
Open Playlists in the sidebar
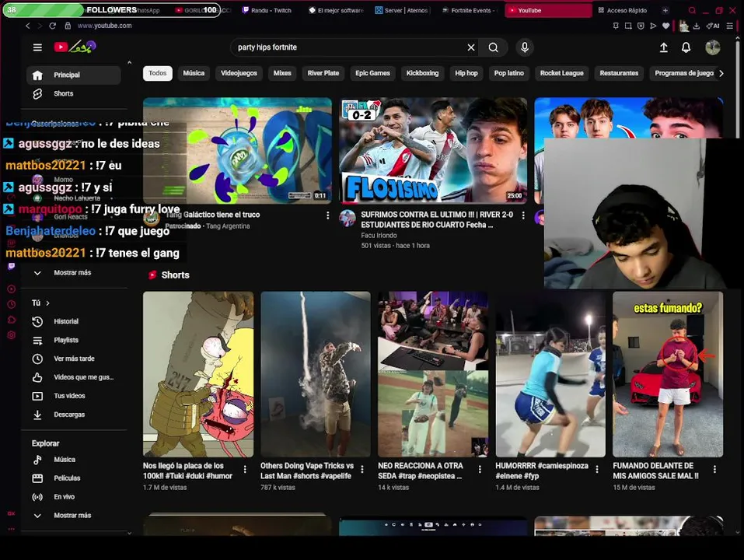coord(74,340)
